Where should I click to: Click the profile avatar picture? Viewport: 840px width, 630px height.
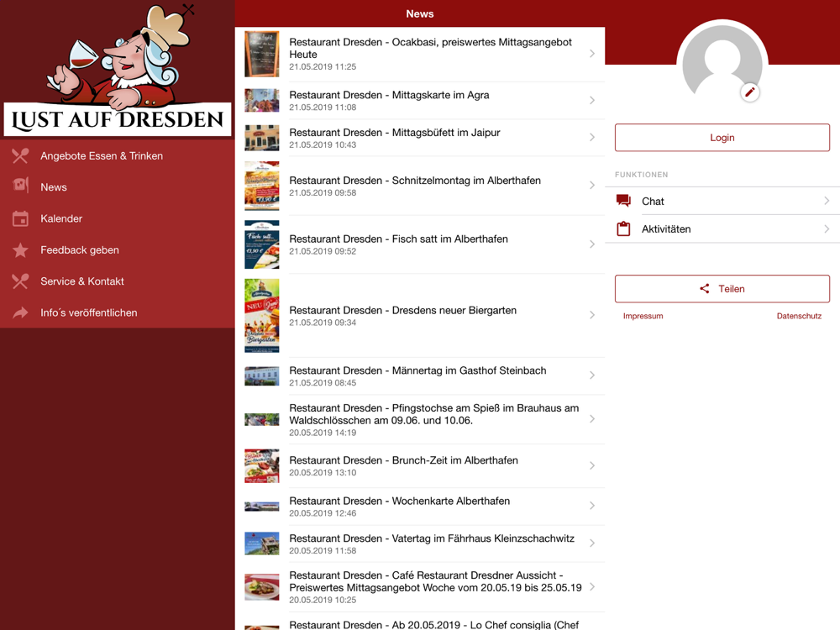pos(722,61)
